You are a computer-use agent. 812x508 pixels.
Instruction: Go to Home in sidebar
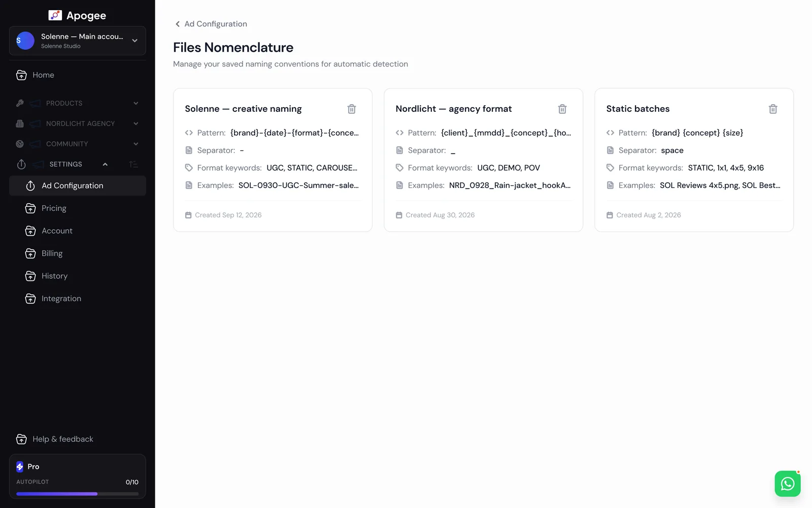point(78,75)
